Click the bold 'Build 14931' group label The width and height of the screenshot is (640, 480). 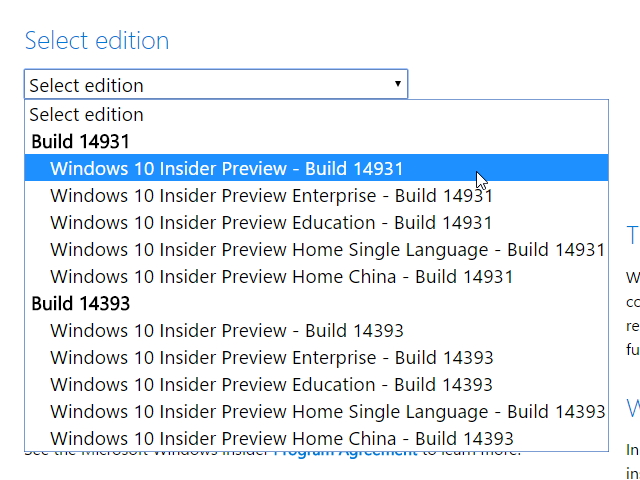coord(80,141)
